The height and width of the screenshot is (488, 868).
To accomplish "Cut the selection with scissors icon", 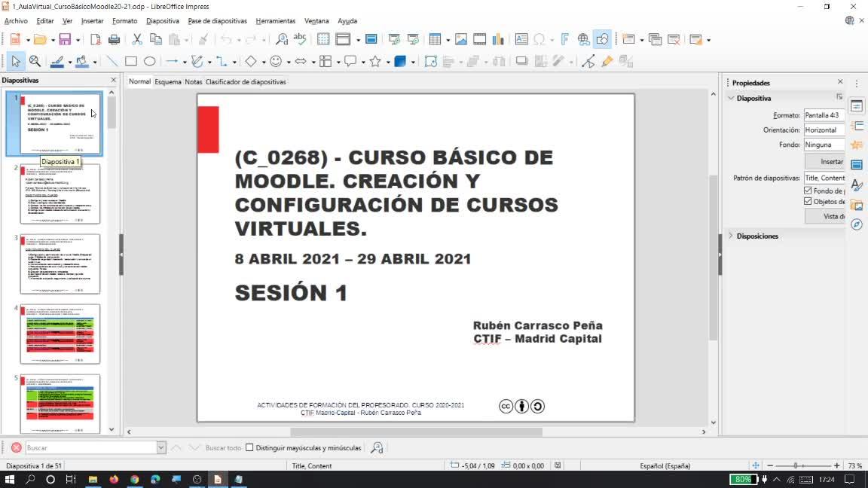I will point(136,39).
